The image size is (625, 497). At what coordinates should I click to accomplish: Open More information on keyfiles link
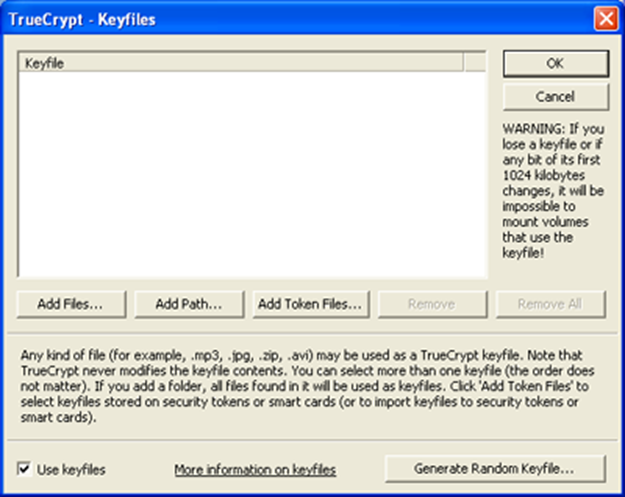pos(255,470)
